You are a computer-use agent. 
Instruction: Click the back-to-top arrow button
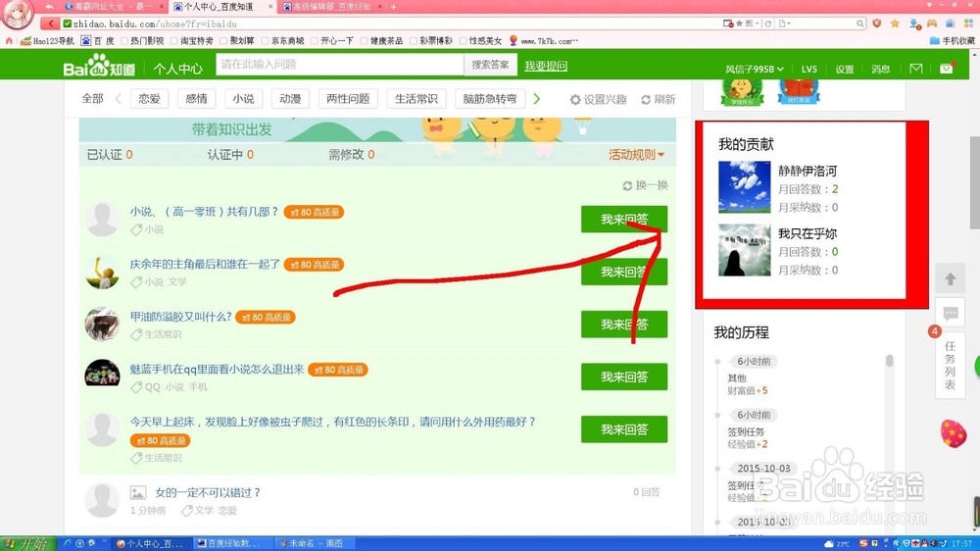point(950,279)
